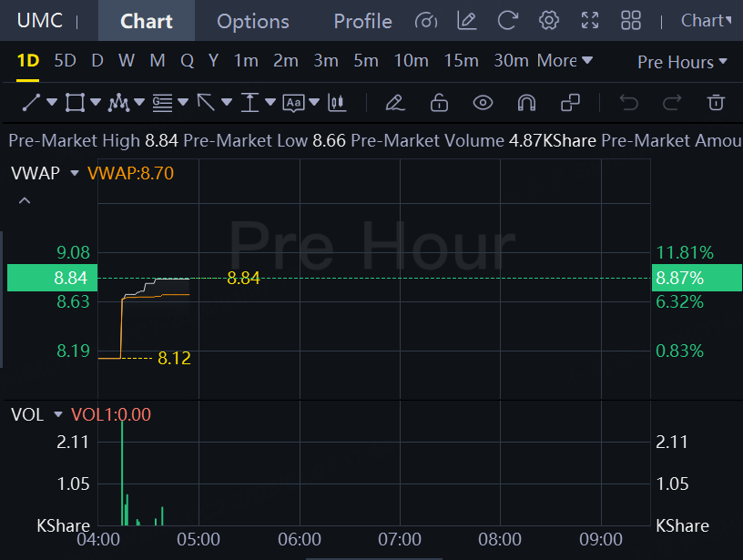
Task: Open chart settings gear
Action: point(549,21)
